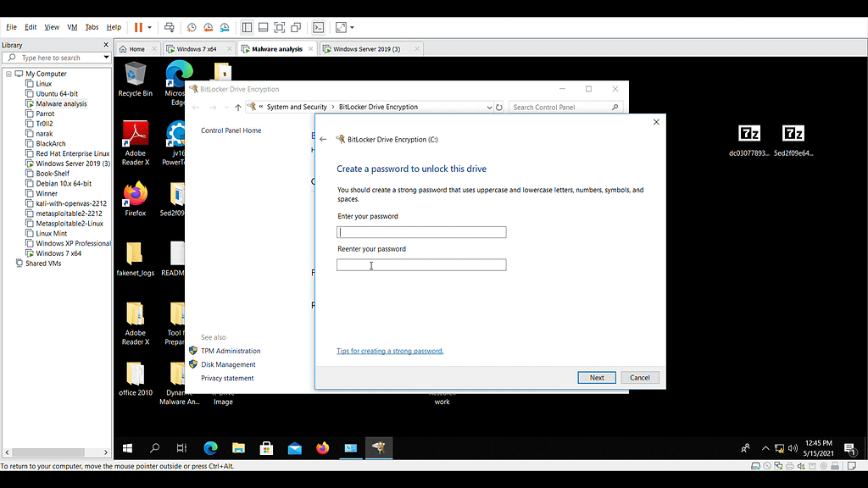The image size is (868, 488).
Task: Enter full screen mode in VMware
Action: pos(280,27)
